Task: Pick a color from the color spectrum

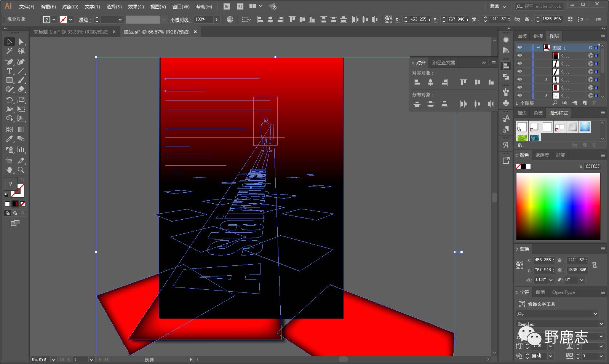Action: coord(558,206)
